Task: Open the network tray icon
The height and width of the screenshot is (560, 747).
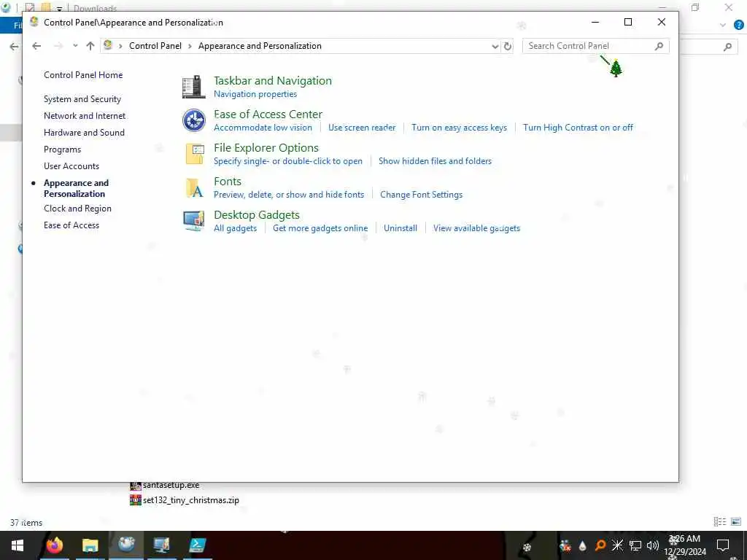Action: point(635,545)
